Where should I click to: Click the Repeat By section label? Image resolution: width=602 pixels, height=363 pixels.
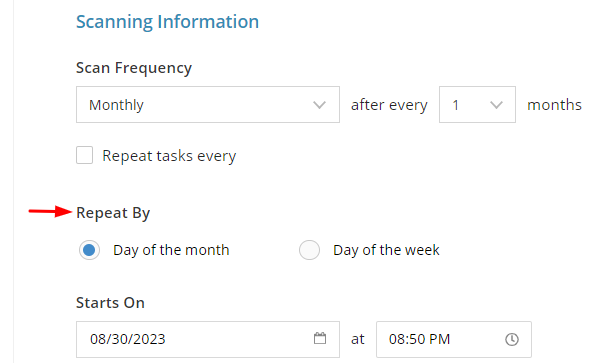(113, 213)
